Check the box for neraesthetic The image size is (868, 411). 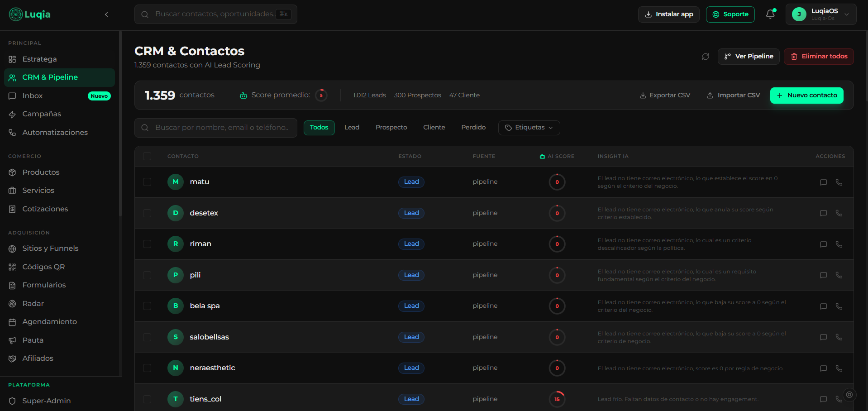click(x=147, y=368)
